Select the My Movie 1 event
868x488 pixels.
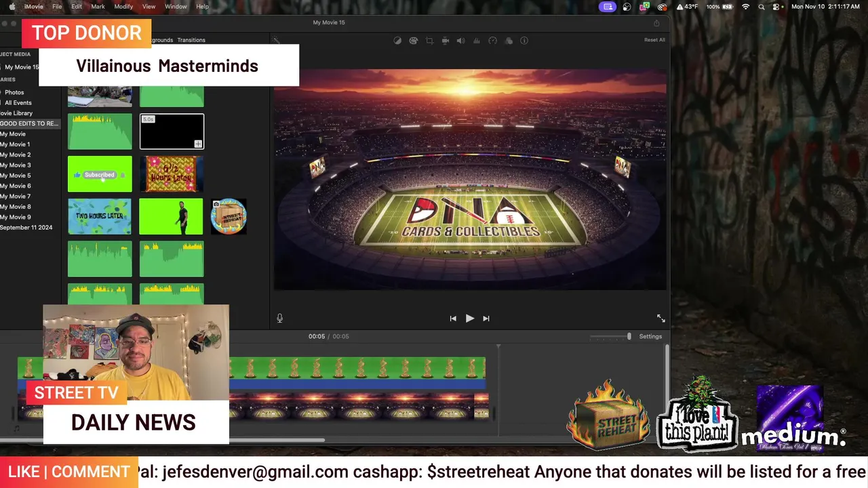pyautogui.click(x=15, y=144)
